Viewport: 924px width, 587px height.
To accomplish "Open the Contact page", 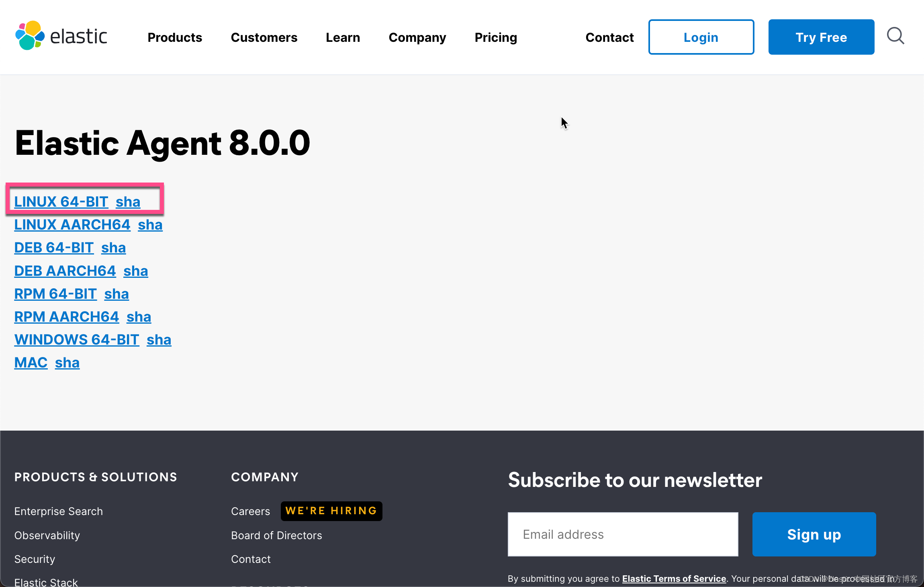I will coord(609,37).
